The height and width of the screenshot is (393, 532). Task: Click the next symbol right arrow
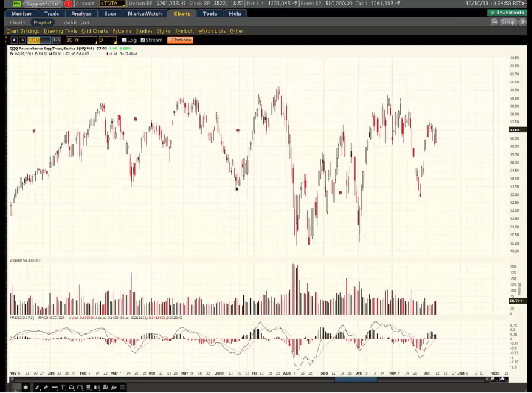click(22, 40)
